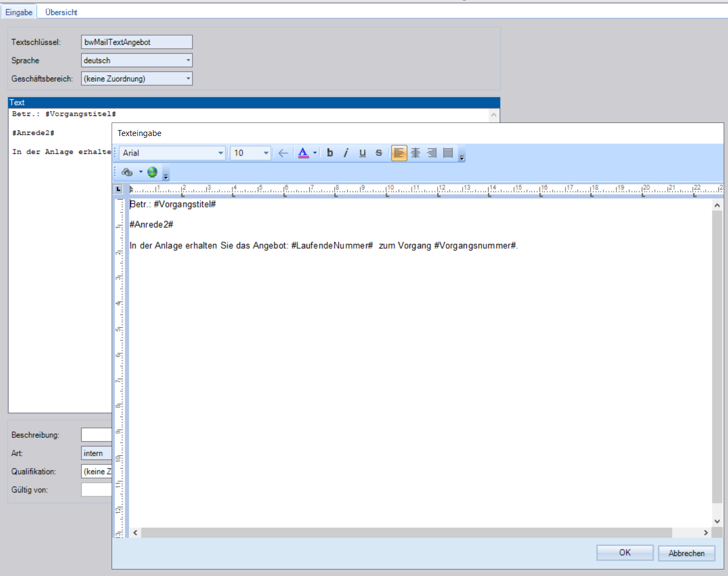The image size is (728, 576).
Task: Justify the text
Action: point(448,153)
